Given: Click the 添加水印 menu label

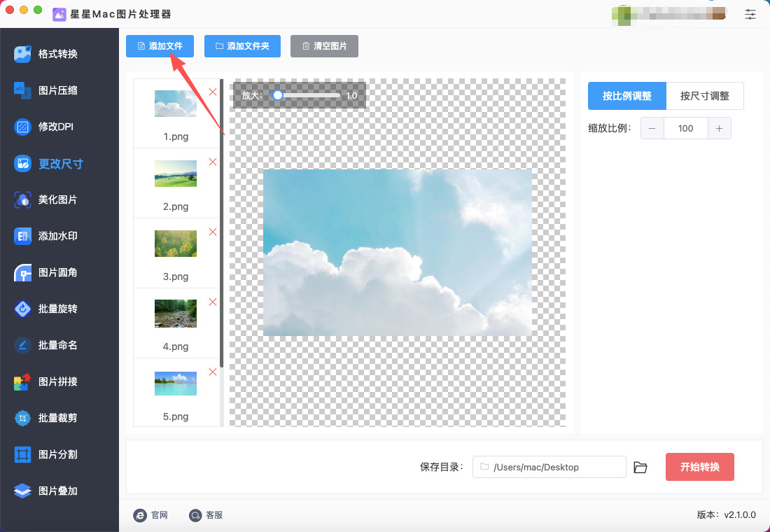Looking at the screenshot, I should click(x=58, y=236).
